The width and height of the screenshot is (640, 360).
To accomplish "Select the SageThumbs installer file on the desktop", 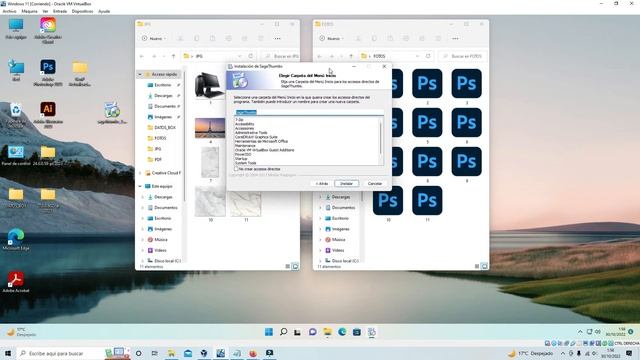I will (112, 113).
